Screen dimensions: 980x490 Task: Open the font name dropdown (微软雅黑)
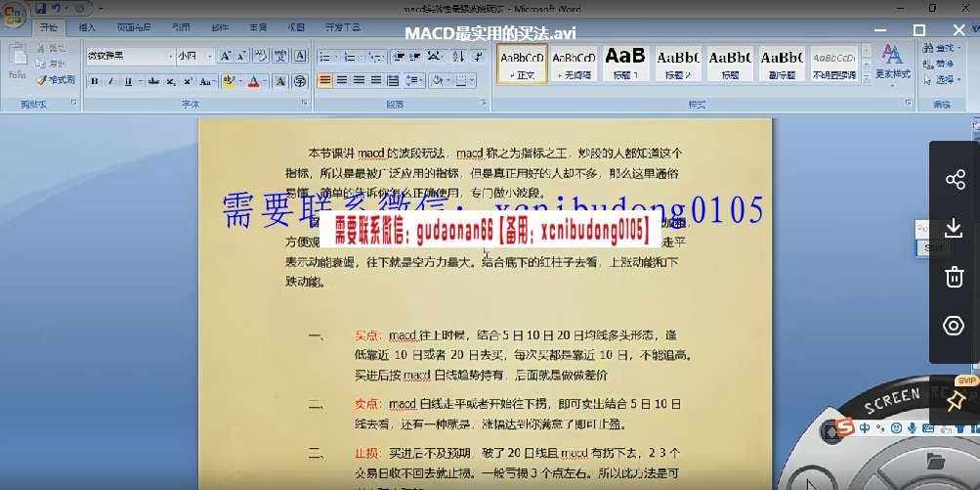[171, 57]
